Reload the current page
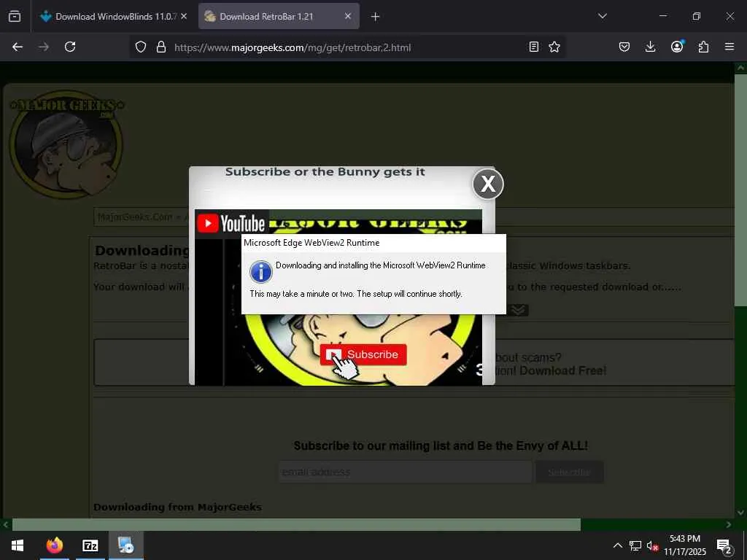Screen dimensions: 747x560 (70, 47)
